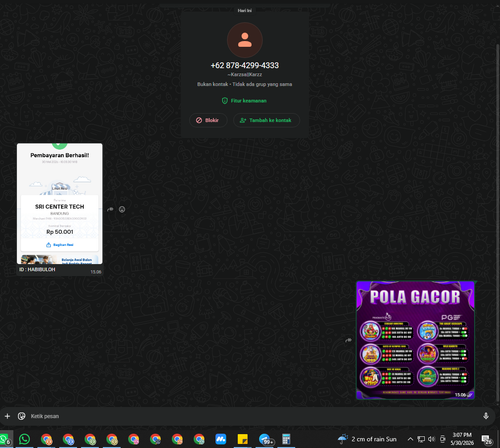Open Fitur keamanan security info
The image size is (500, 448).
pyautogui.click(x=244, y=101)
